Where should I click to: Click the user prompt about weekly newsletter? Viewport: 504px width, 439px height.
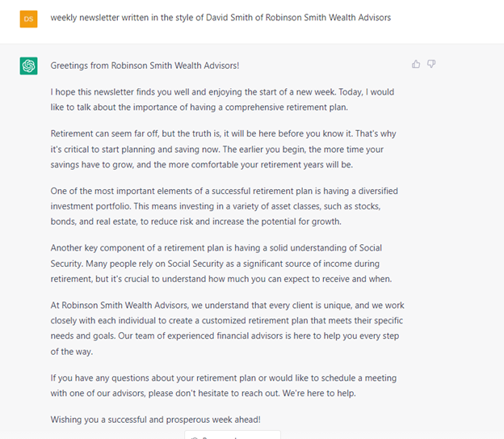tap(220, 18)
